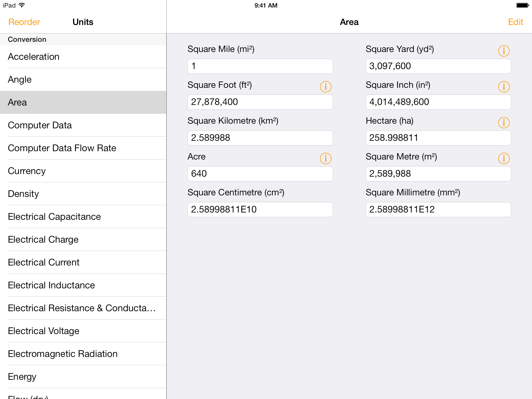This screenshot has height=399, width=532.
Task: Open the Acre info icon
Action: pyautogui.click(x=325, y=158)
